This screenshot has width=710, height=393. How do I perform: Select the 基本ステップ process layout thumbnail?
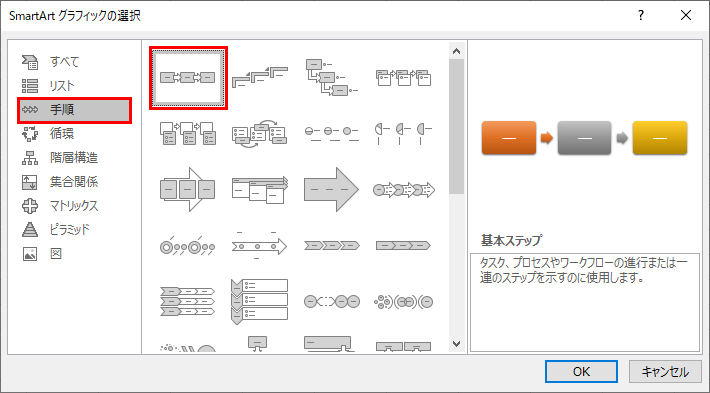[188, 78]
